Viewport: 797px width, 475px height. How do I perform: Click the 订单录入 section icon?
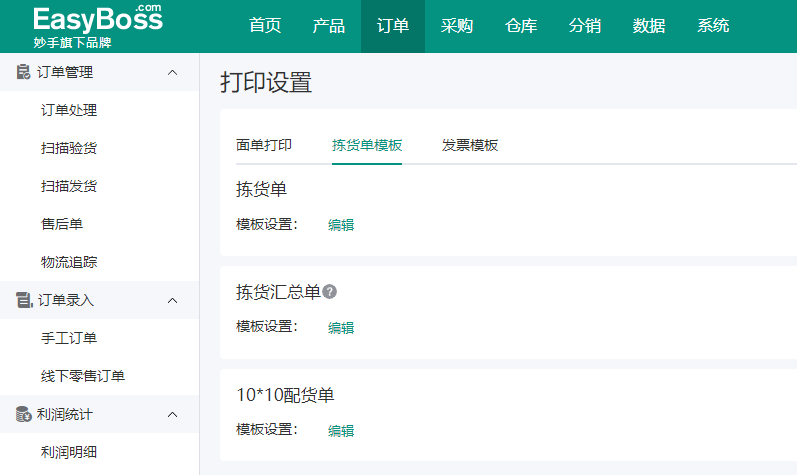click(24, 300)
